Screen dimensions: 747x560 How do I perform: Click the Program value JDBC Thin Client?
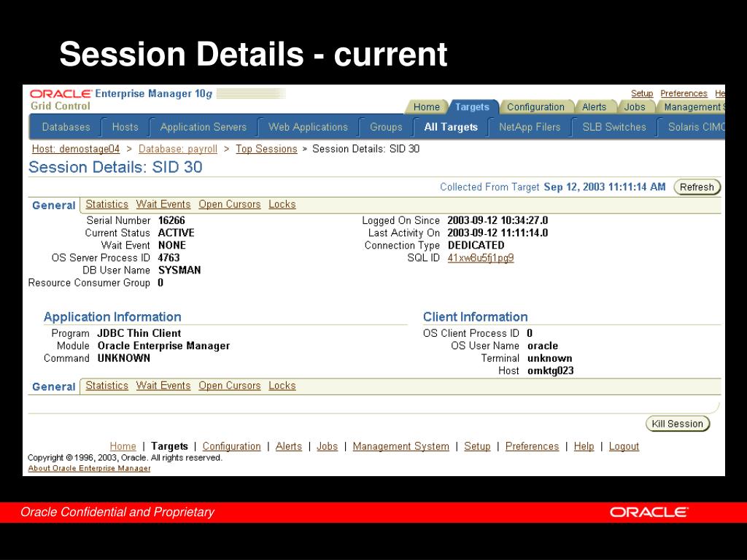click(x=139, y=333)
